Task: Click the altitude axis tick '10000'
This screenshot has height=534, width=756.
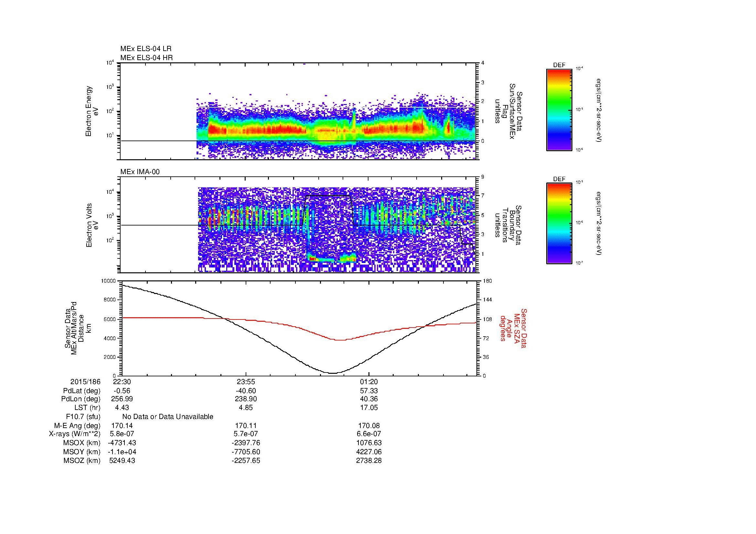Action: click(x=109, y=281)
